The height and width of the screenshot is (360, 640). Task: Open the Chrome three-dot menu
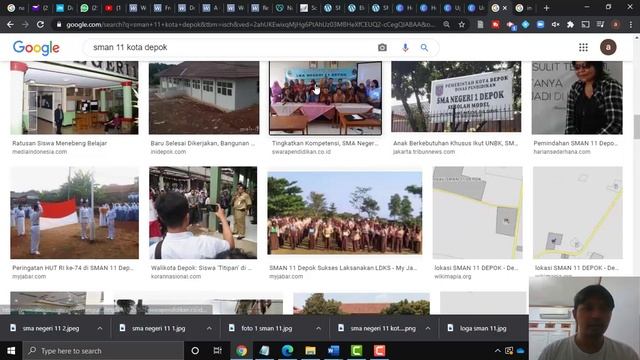[631, 25]
